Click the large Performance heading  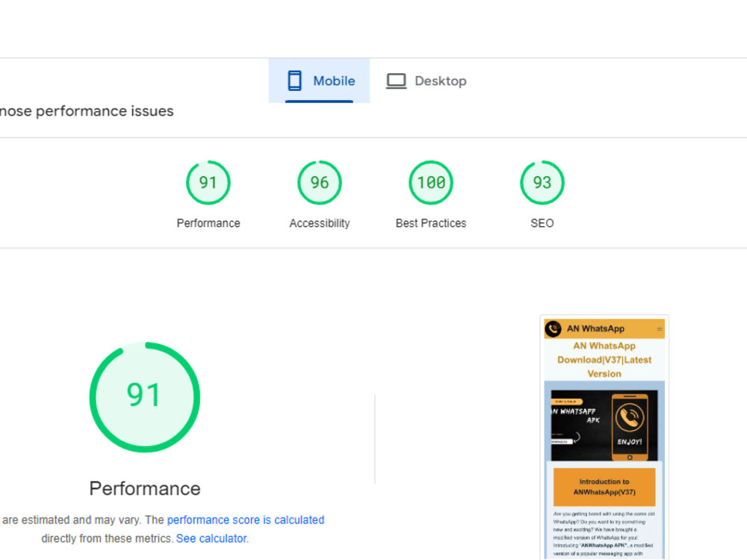(x=145, y=488)
